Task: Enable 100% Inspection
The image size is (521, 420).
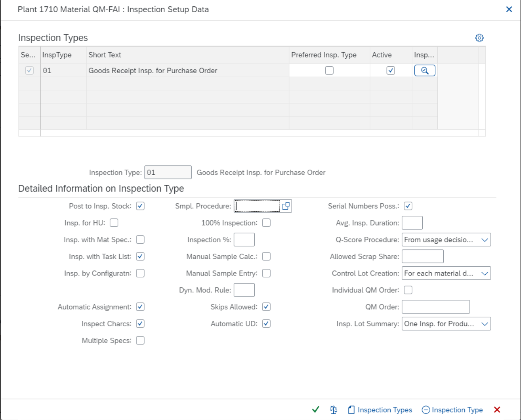Action: (x=266, y=223)
